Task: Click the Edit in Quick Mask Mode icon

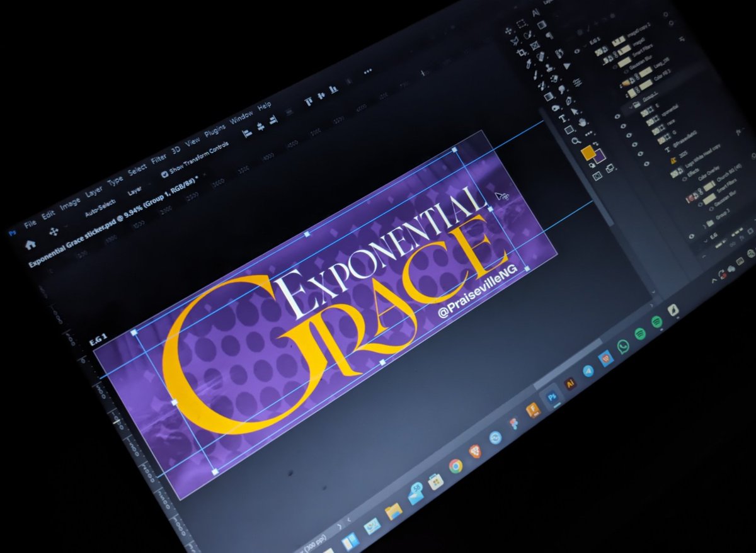Action: point(597,176)
